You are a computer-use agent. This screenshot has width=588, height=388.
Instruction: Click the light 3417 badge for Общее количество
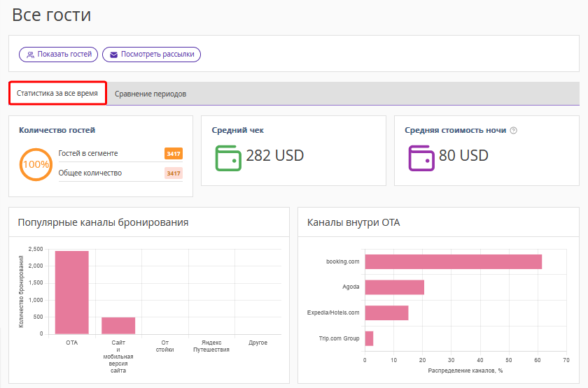pyautogui.click(x=173, y=173)
